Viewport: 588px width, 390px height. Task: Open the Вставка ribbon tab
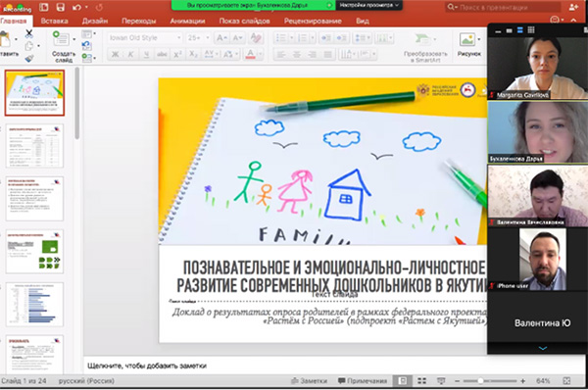pyautogui.click(x=54, y=21)
